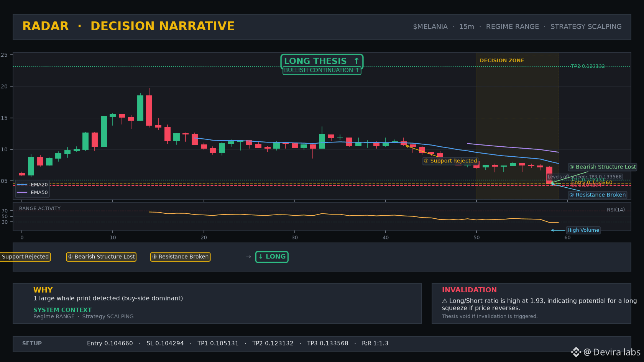Click the R:R 1:1.3 value
Screen dimensions: 644x362
[375, 344]
